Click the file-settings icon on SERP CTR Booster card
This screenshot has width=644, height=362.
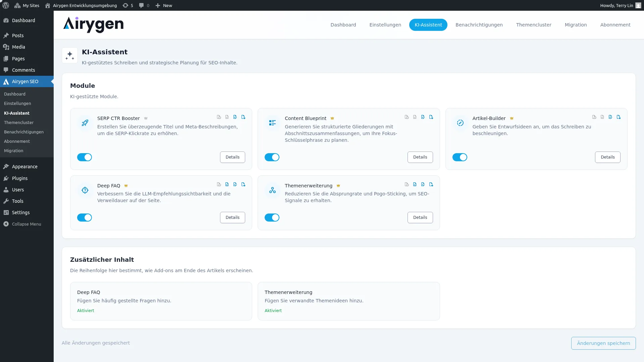(243, 117)
